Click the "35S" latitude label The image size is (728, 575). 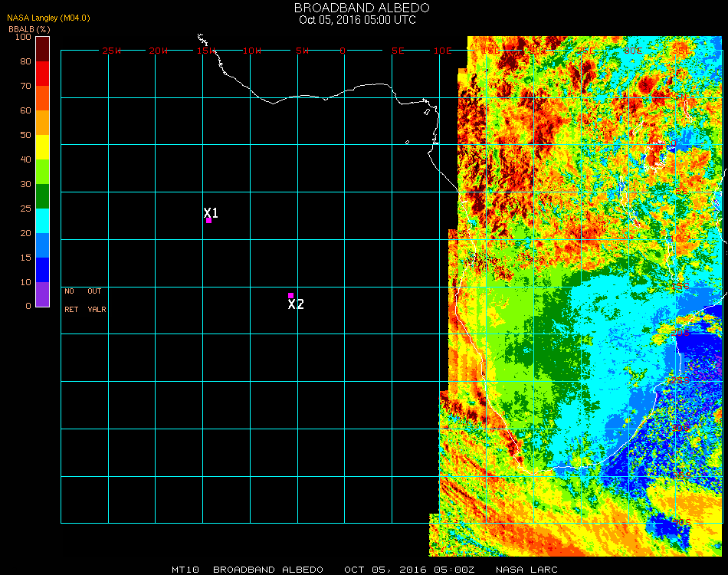(681, 475)
